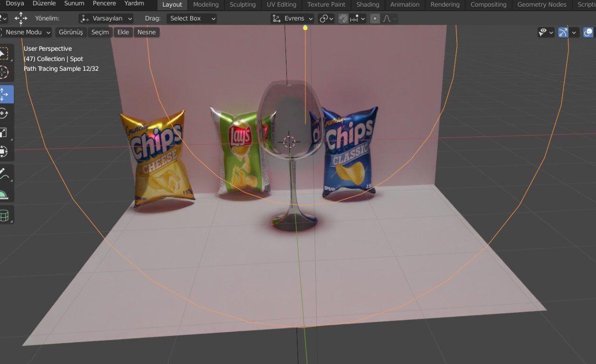Pick the Rotate tool

[x=4, y=114]
